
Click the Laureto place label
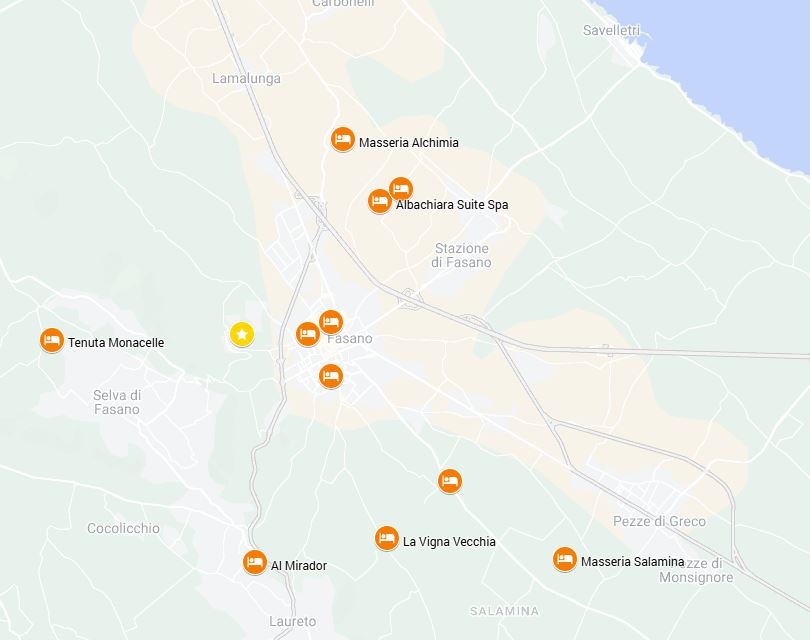(292, 621)
